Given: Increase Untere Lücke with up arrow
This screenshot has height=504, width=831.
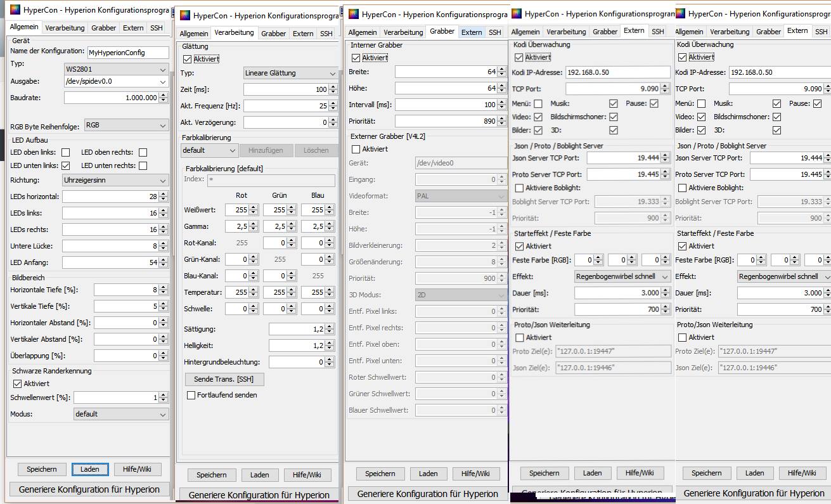Looking at the screenshot, I should [164, 243].
